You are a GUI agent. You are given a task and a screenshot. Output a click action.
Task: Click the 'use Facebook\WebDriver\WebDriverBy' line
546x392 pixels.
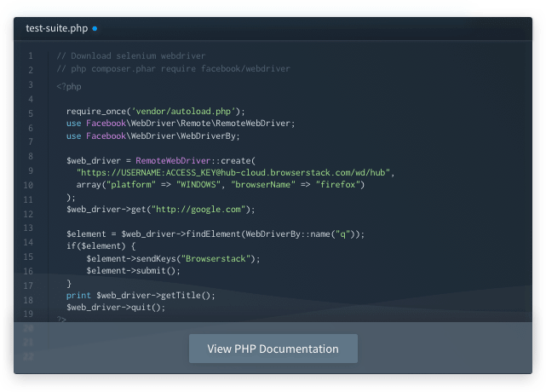[153, 135]
